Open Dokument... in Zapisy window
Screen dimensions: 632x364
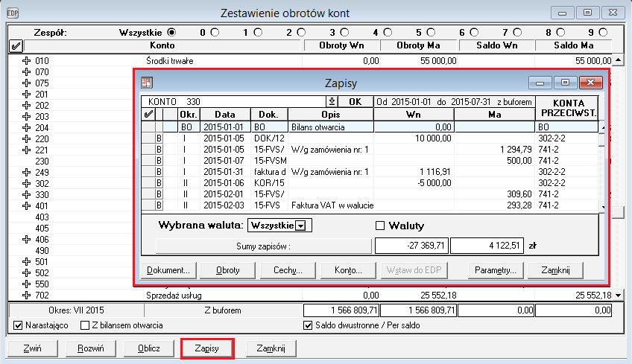168,270
